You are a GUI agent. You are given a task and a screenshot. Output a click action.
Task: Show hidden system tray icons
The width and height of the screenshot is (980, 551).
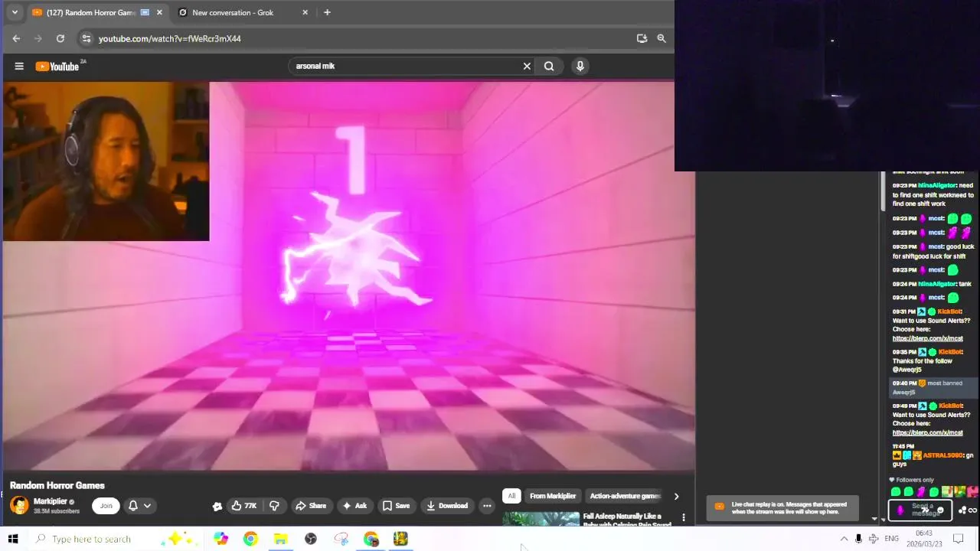click(844, 539)
